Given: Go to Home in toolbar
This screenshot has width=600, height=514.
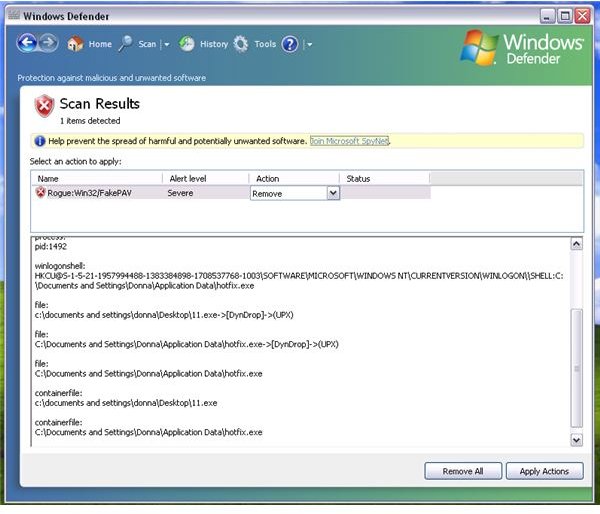Looking at the screenshot, I should tap(100, 44).
